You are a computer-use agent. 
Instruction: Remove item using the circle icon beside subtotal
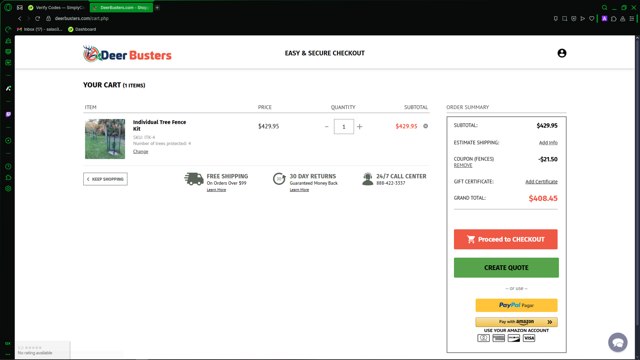(x=425, y=126)
